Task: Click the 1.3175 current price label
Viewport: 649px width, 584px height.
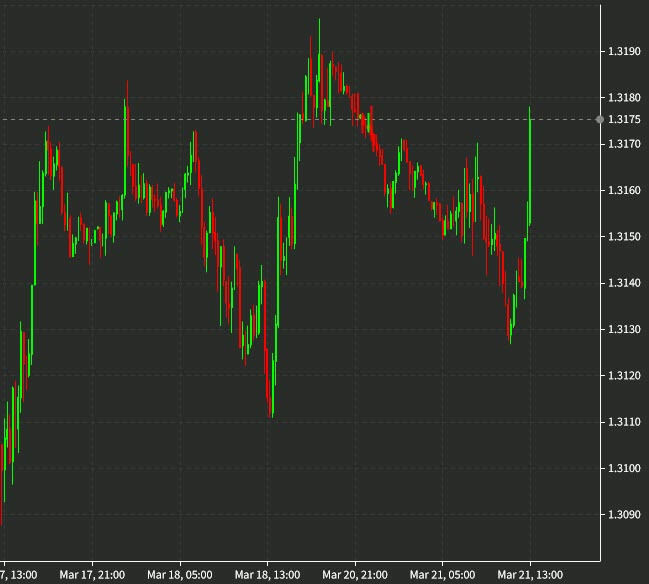Action: [624, 120]
